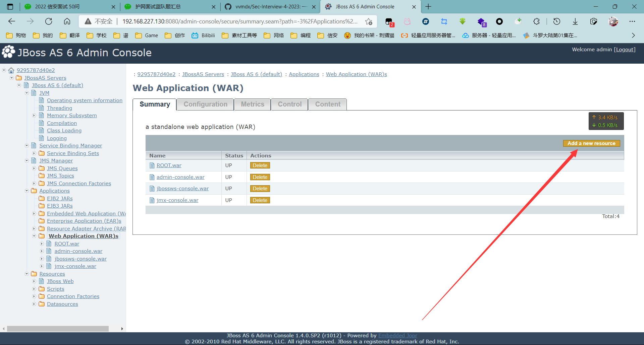Expand the Datasources tree node
Image resolution: width=644 pixels, height=345 pixels.
34,304
